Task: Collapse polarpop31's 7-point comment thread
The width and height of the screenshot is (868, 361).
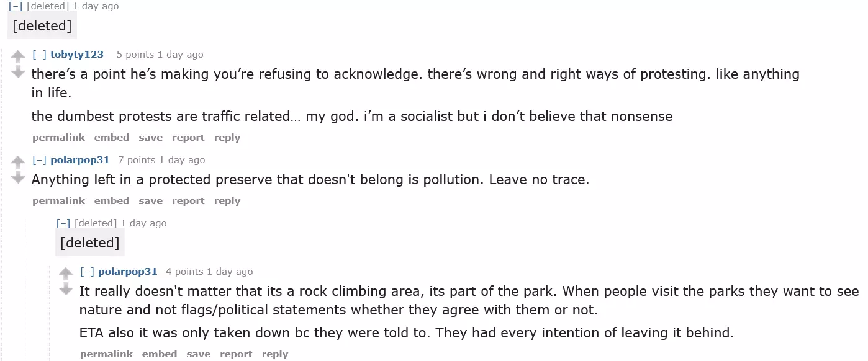Action: pyautogui.click(x=40, y=160)
